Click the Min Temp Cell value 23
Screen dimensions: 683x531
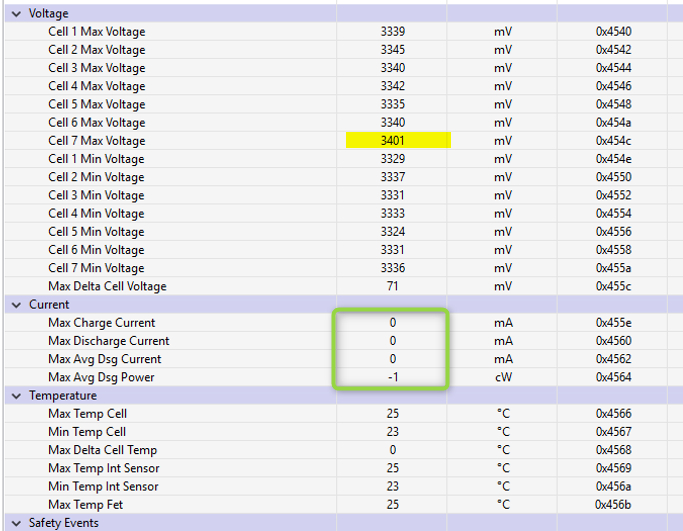pyautogui.click(x=392, y=432)
